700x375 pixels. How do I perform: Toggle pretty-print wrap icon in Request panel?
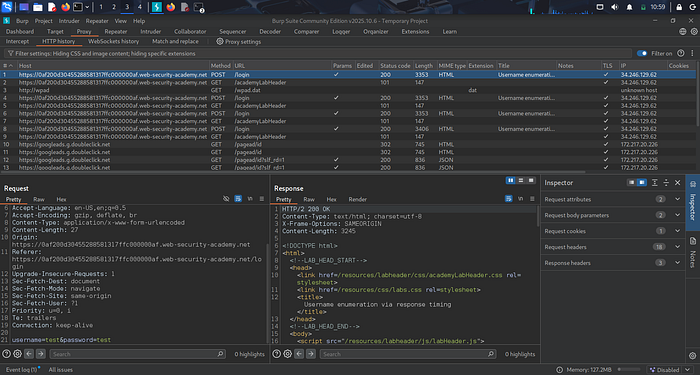(238, 199)
